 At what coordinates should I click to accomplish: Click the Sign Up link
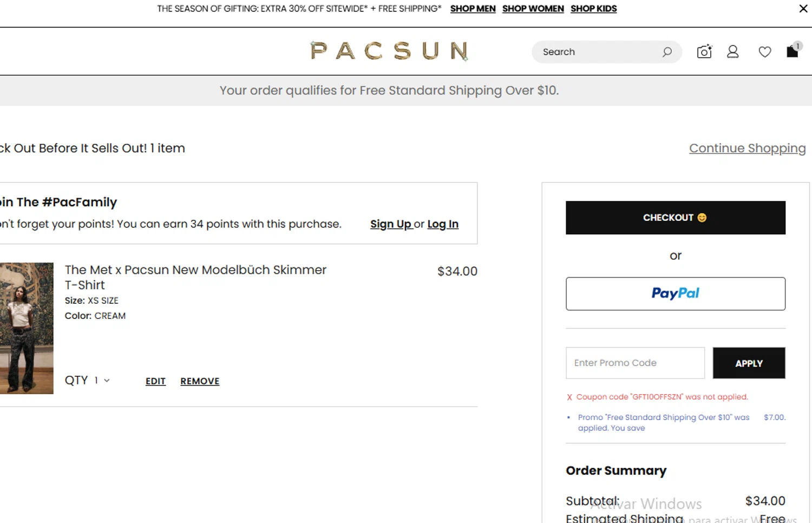tap(391, 224)
